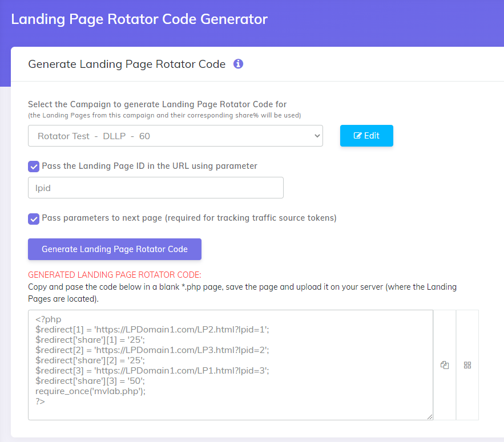The image size is (504, 442).
Task: Click the lpid parameter input field
Action: point(155,187)
